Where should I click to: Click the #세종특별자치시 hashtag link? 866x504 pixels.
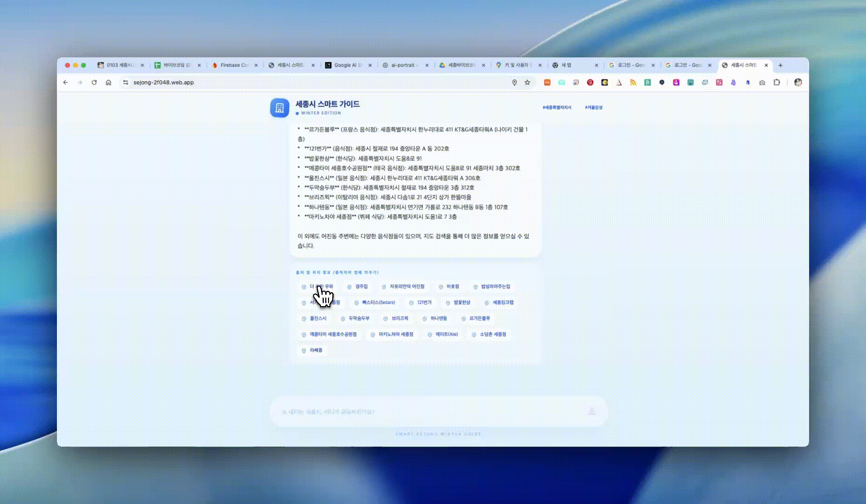557,107
